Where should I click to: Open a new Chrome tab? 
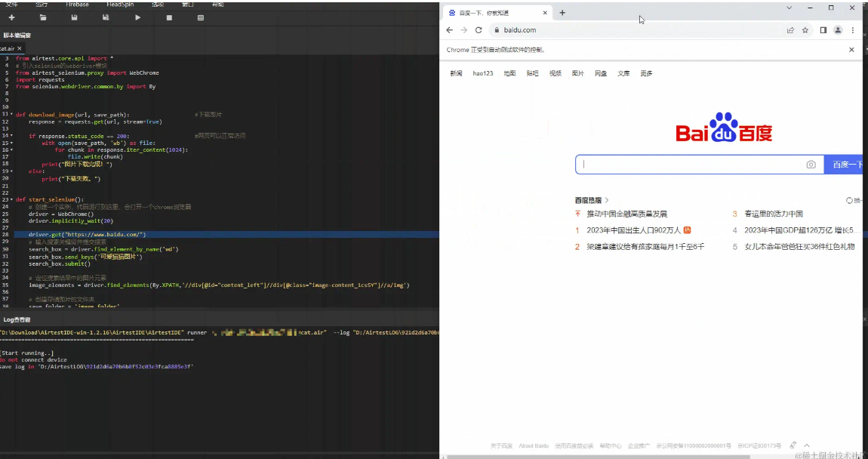click(562, 13)
